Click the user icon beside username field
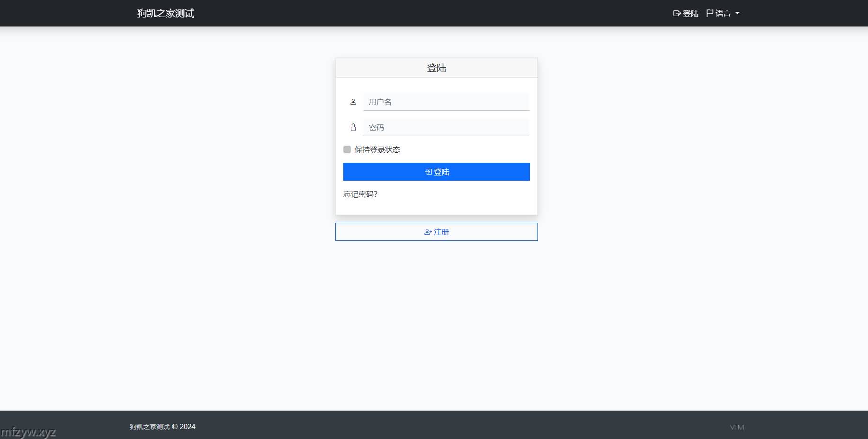This screenshot has height=439, width=868. tap(353, 102)
